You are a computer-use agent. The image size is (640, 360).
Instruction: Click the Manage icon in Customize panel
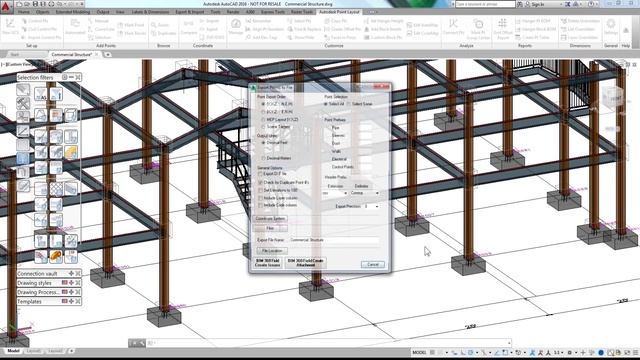coord(236,28)
